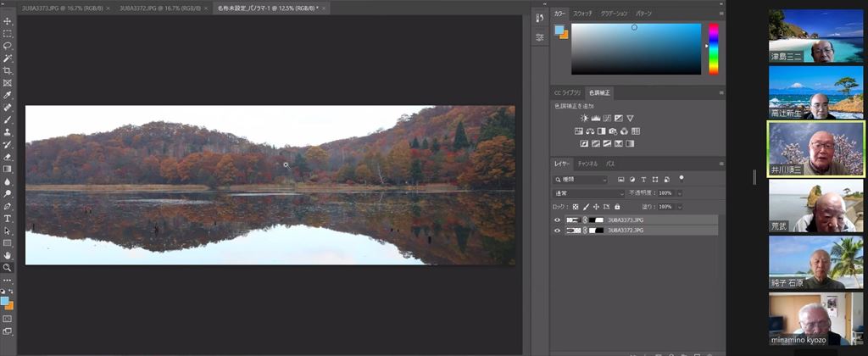Open the layer opacity dropdown arrow
The height and width of the screenshot is (356, 868).
click(x=680, y=193)
